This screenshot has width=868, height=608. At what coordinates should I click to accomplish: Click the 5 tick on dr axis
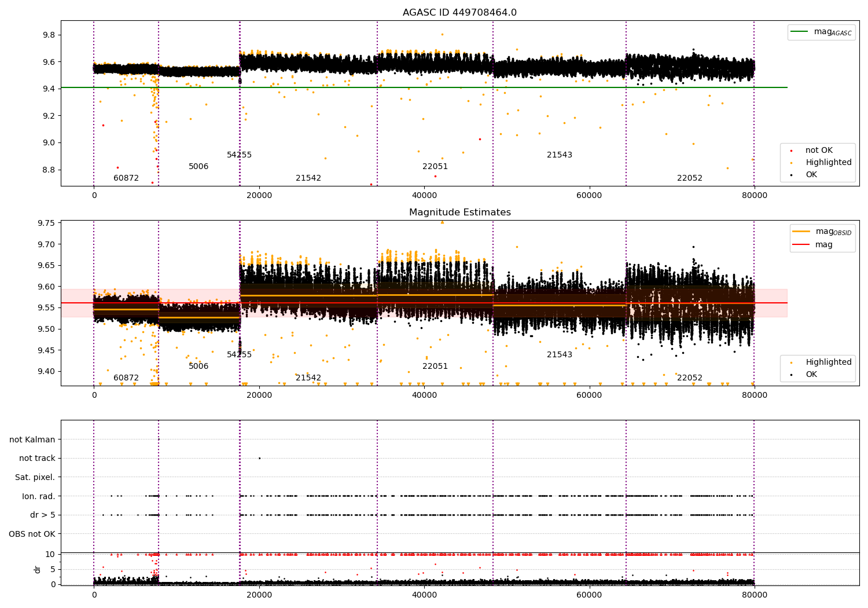point(53,570)
